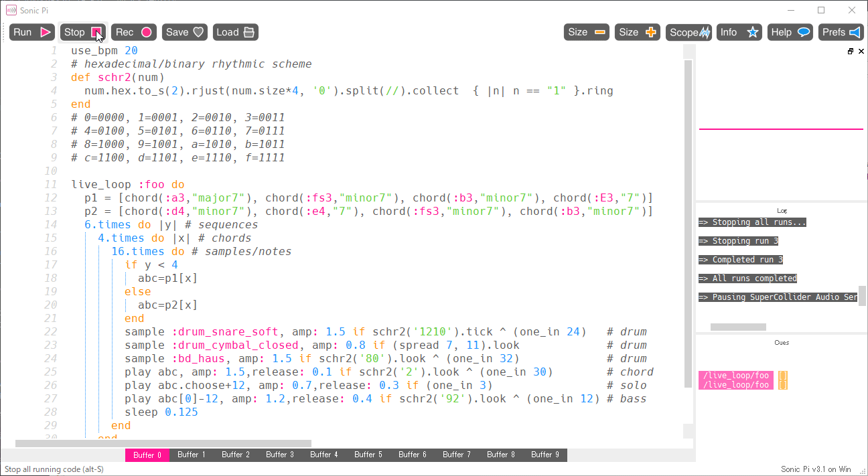868x476 pixels.
Task: Save the buffer with the heart icon
Action: (184, 32)
